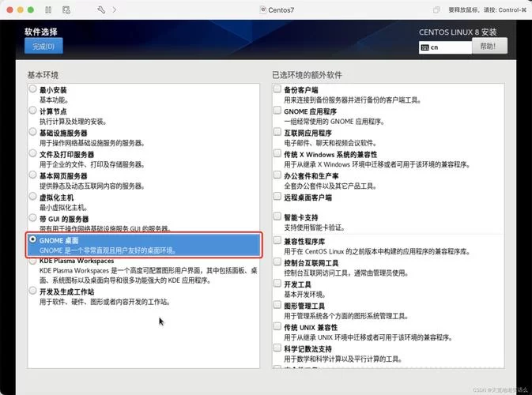The image size is (532, 395).
Task: Select 基础设施服务器 radio button
Action: (32, 132)
